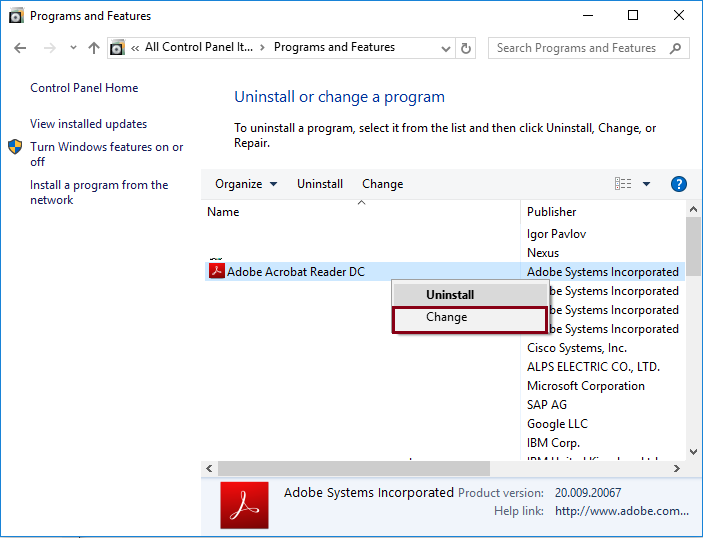This screenshot has height=538, width=703.
Task: Open Control Panel Home link
Action: 84,88
